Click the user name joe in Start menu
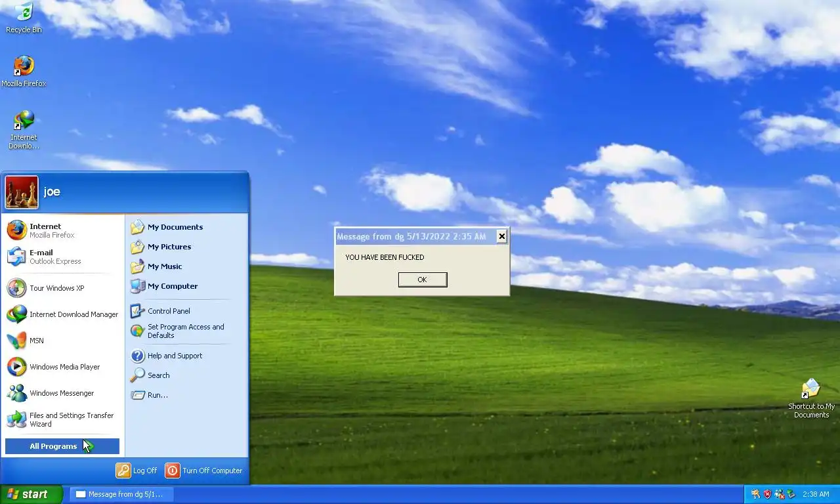 (x=52, y=192)
